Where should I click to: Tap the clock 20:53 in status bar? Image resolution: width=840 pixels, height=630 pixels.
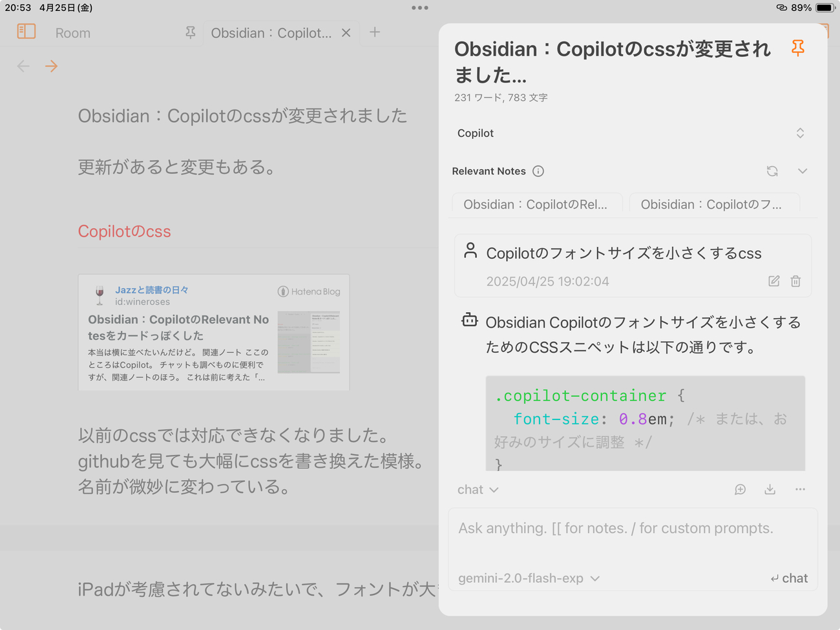click(x=18, y=8)
